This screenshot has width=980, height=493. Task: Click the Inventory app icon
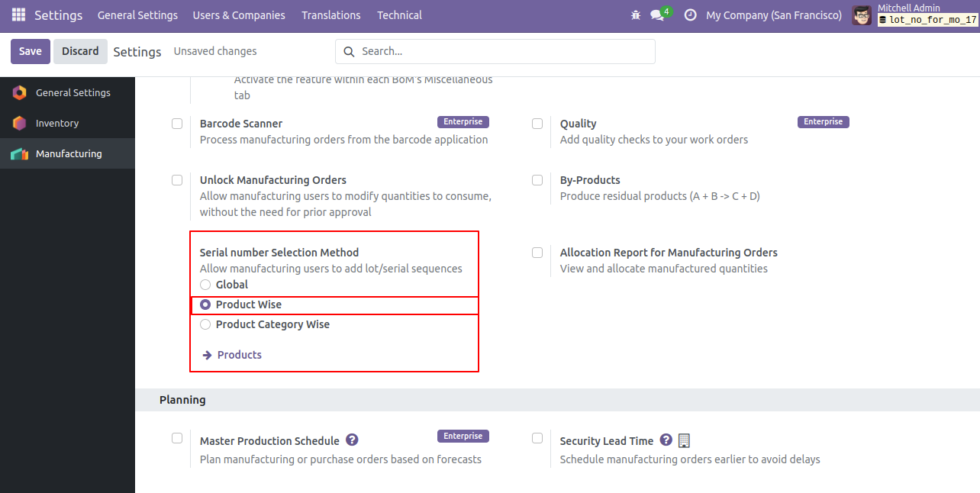[20, 123]
